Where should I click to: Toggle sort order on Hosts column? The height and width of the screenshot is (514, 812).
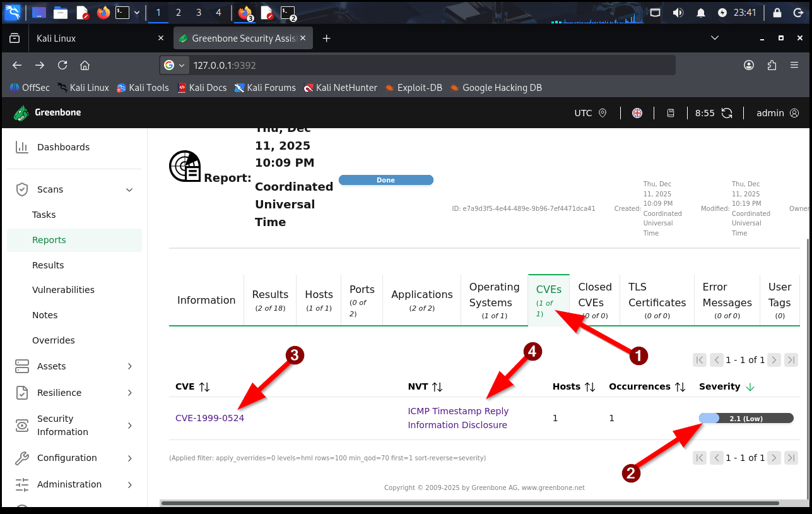[589, 387]
